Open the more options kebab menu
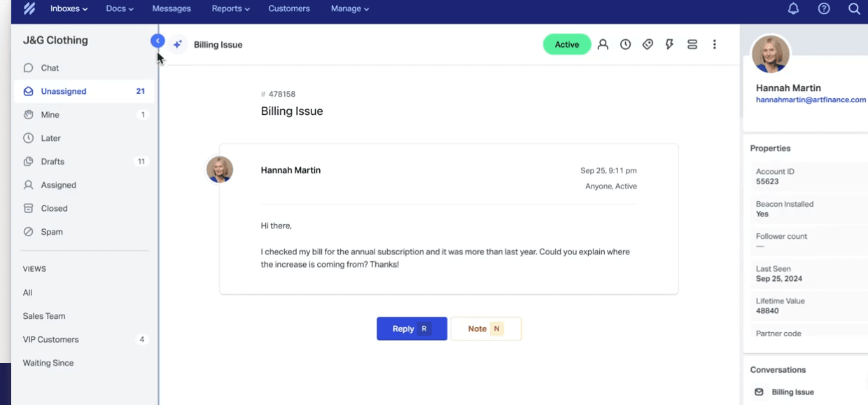Image resolution: width=868 pixels, height=405 pixels. pyautogui.click(x=715, y=44)
